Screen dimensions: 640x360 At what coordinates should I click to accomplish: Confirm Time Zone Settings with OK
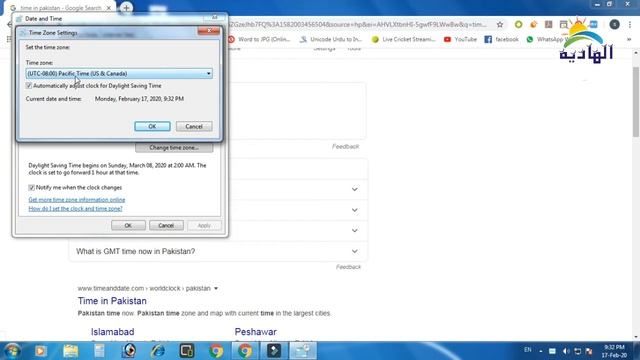tap(152, 127)
